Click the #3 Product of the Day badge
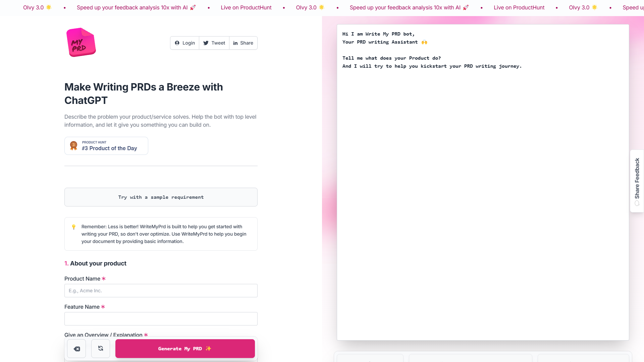The image size is (644, 362). (x=106, y=146)
